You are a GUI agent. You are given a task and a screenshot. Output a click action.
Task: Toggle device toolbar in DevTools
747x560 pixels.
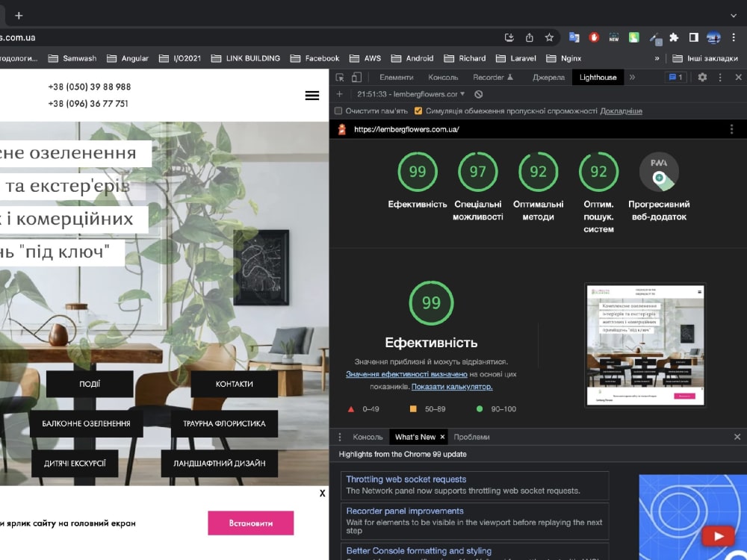pos(356,77)
